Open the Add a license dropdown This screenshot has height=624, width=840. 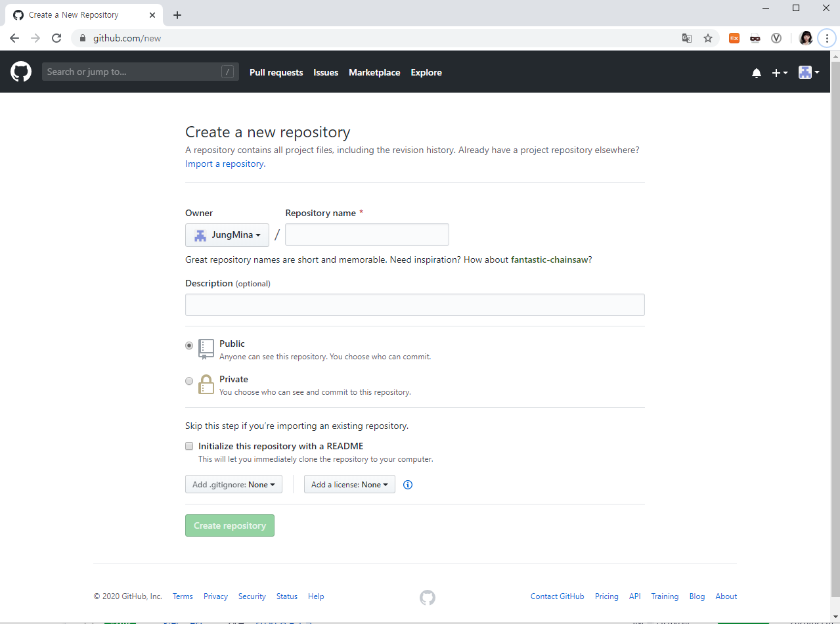349,485
